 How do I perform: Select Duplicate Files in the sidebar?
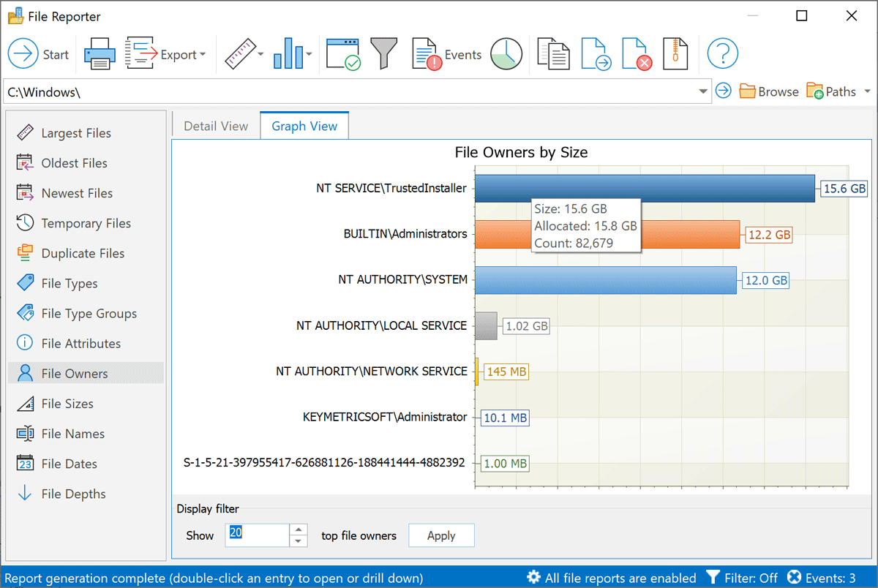86,253
